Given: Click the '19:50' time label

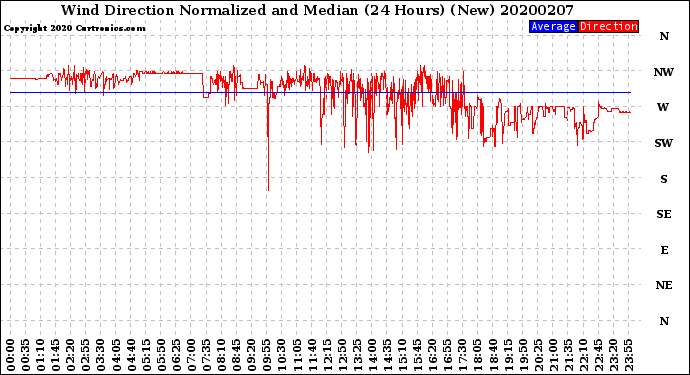Looking at the screenshot, I should coord(523,355).
